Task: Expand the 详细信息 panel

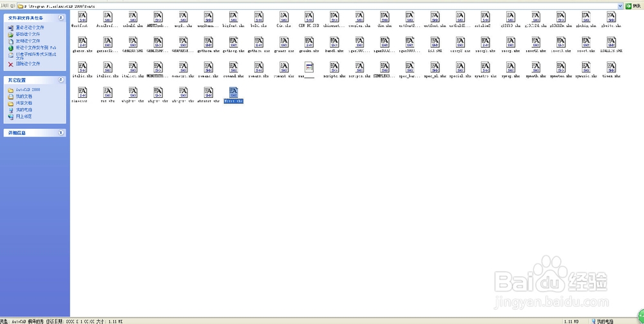Action: [61, 133]
